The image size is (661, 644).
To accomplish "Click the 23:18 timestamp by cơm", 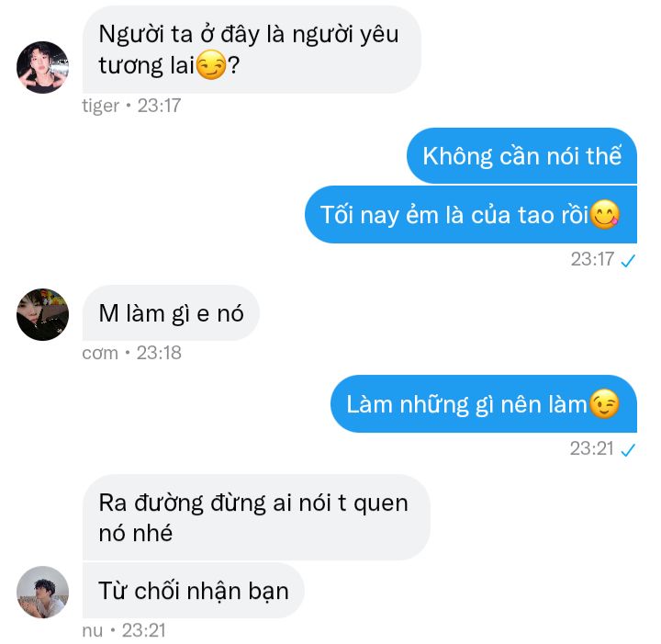I will tap(159, 353).
